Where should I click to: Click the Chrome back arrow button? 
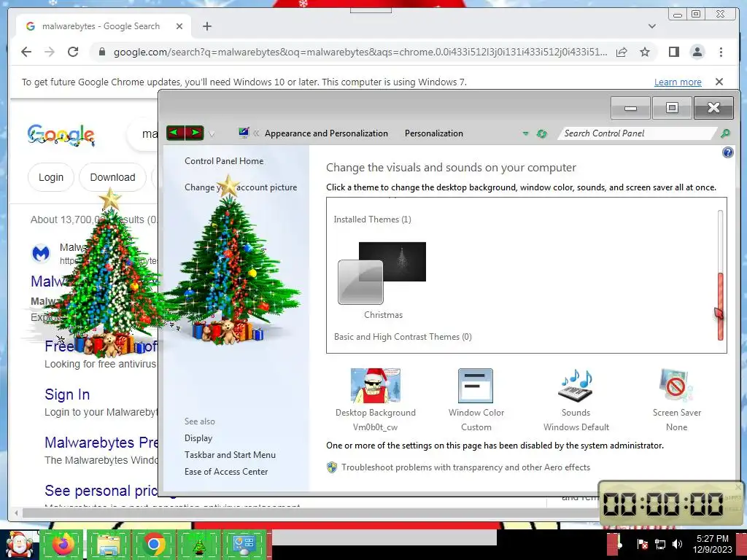tap(26, 52)
